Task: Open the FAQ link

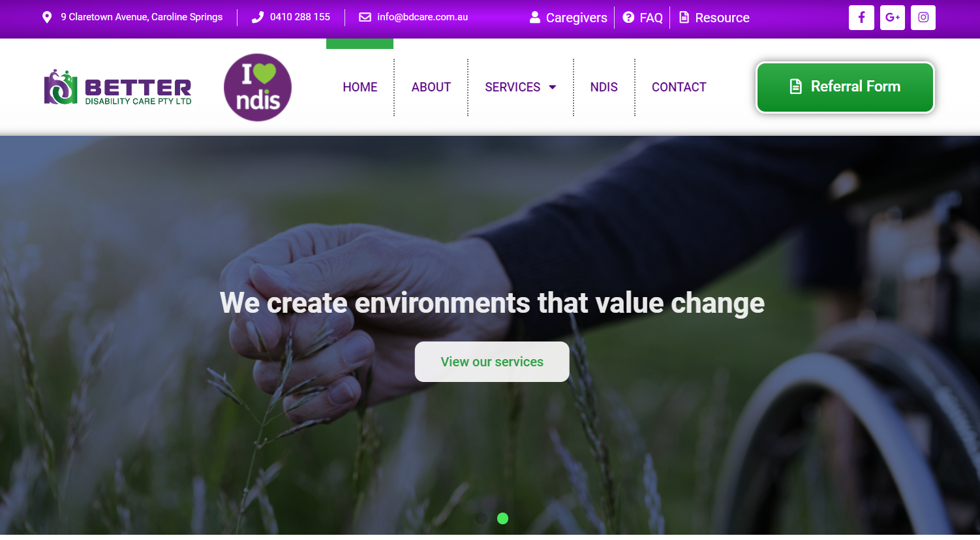Action: [643, 18]
